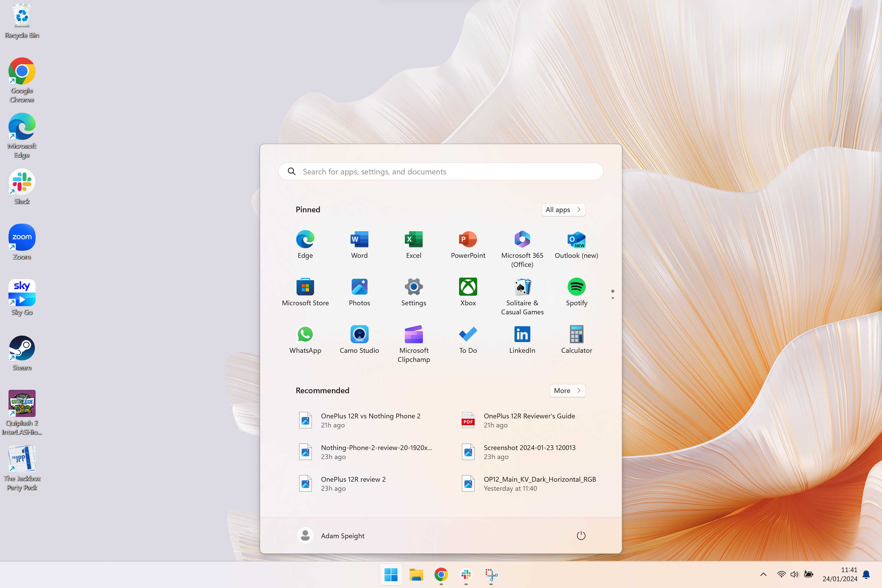The height and width of the screenshot is (588, 882).
Task: Select the Zoom desktop shortcut
Action: tap(22, 242)
